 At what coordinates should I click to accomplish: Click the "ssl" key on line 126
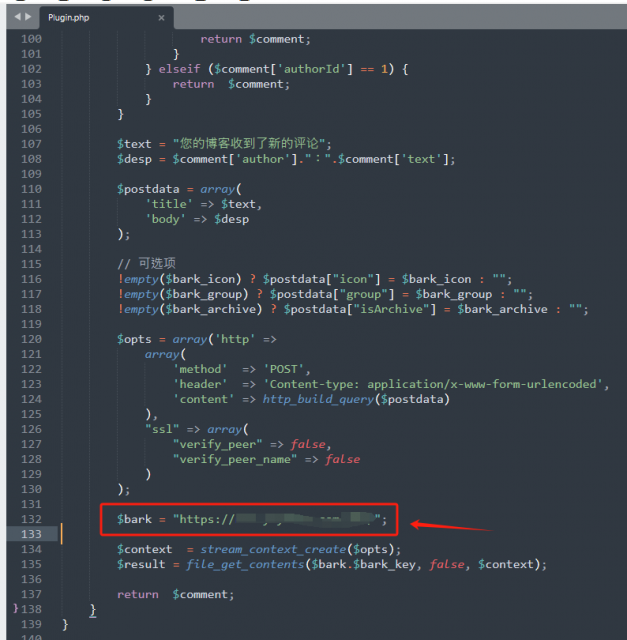(x=162, y=429)
